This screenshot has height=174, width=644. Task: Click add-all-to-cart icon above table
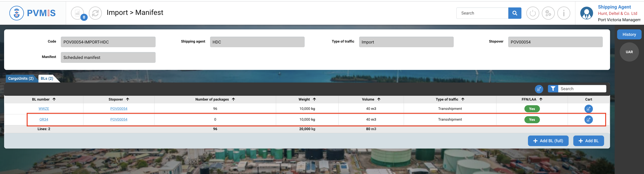(539, 89)
